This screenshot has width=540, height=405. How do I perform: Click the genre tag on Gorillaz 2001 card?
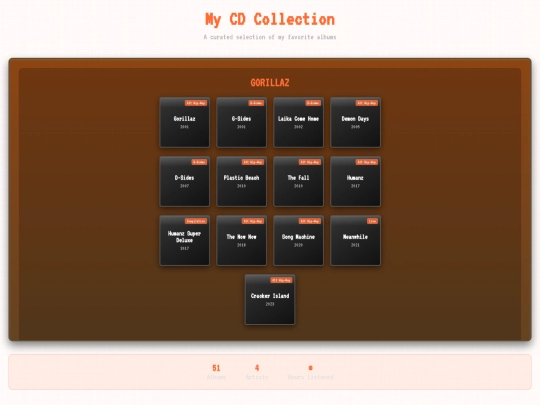click(x=196, y=103)
